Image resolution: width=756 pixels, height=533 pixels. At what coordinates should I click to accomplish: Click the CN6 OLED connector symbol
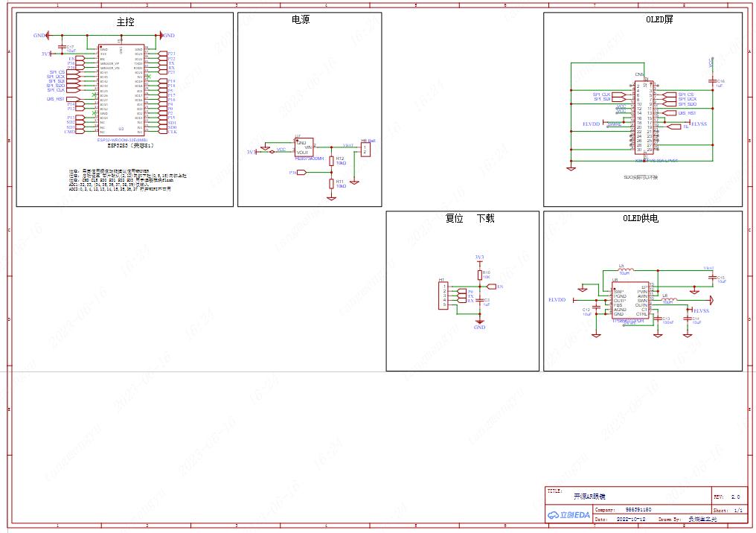[644, 118]
